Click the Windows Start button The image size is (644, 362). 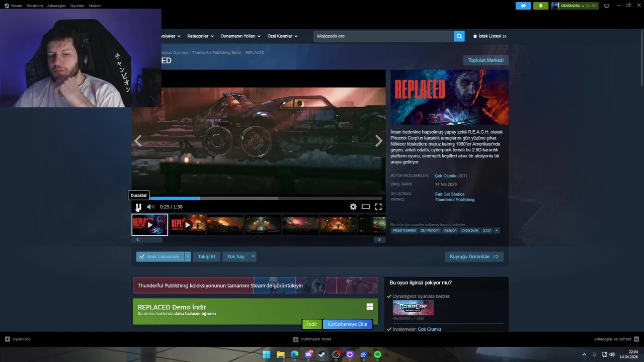[267, 354]
